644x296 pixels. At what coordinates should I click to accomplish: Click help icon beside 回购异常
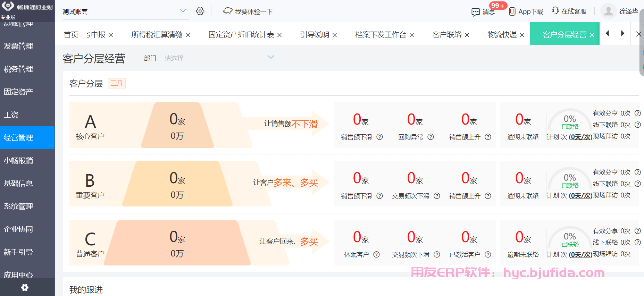pyautogui.click(x=430, y=137)
